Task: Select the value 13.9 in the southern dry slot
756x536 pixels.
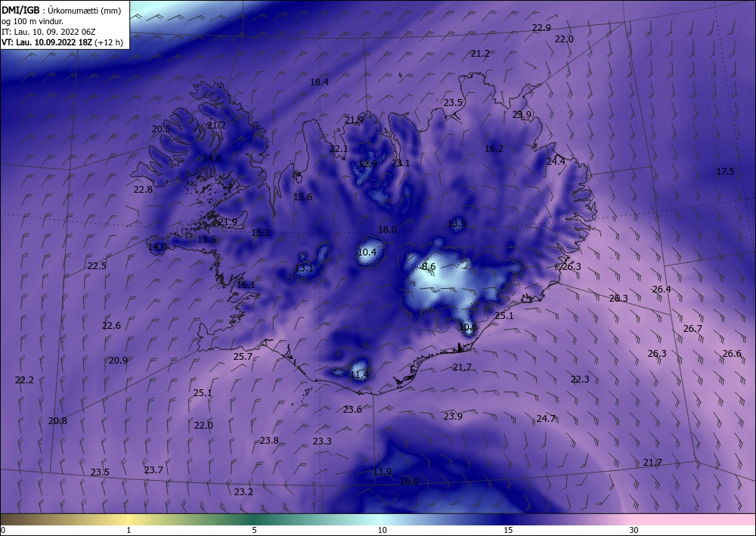Action: (383, 471)
